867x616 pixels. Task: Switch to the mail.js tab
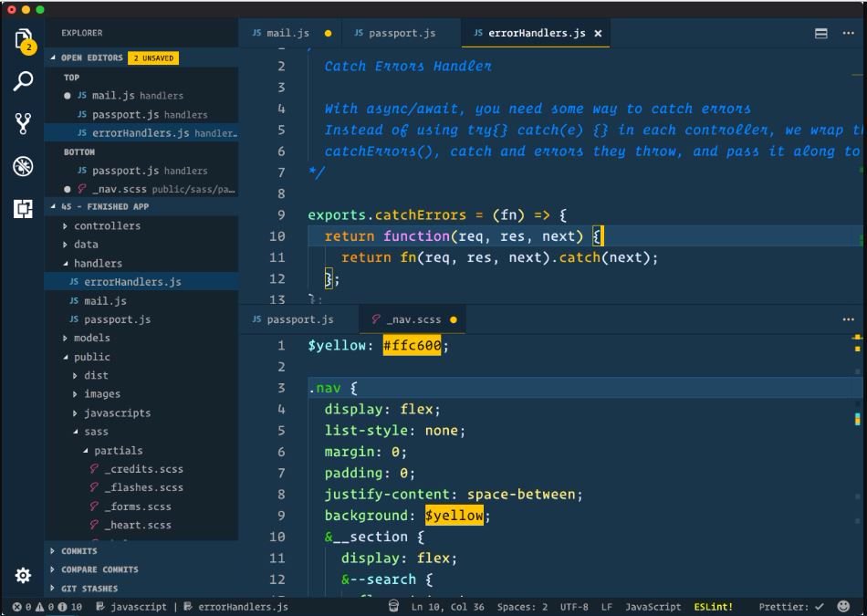(287, 33)
